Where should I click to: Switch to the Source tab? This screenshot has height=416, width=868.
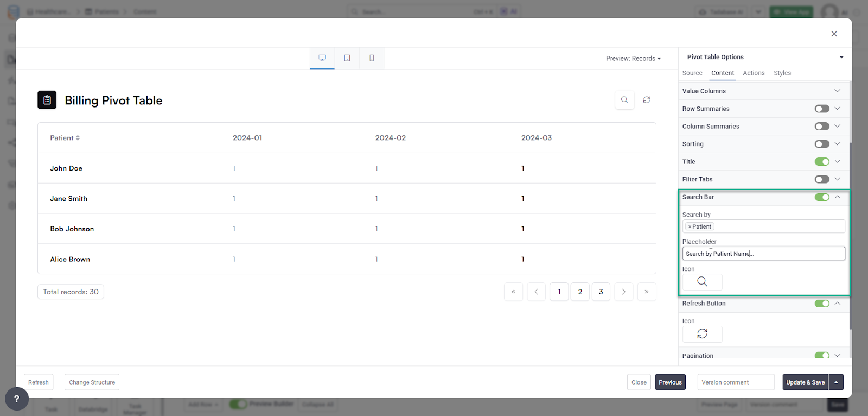(692, 73)
